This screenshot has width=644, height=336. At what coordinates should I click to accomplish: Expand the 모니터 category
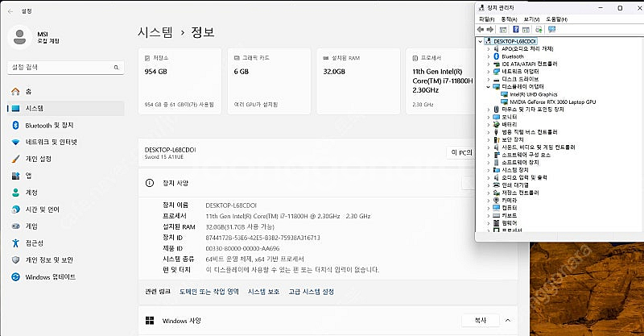tap(488, 117)
